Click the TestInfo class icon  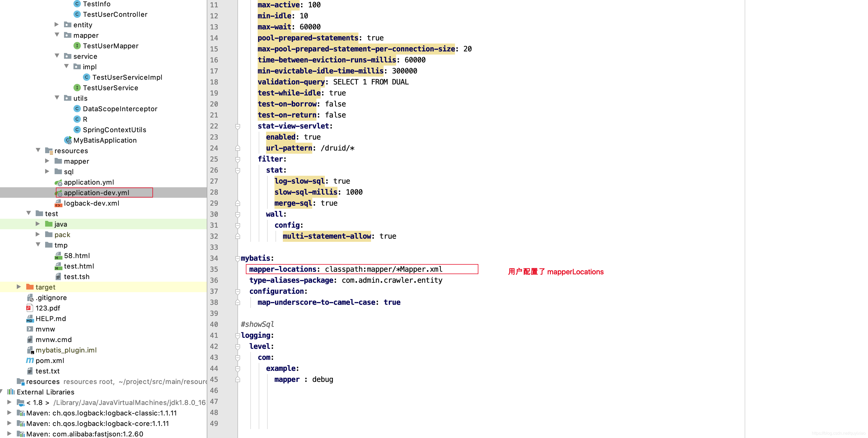point(77,4)
